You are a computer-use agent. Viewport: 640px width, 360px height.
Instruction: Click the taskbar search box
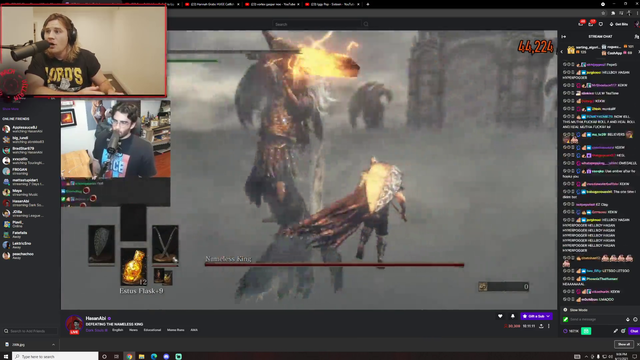55,356
